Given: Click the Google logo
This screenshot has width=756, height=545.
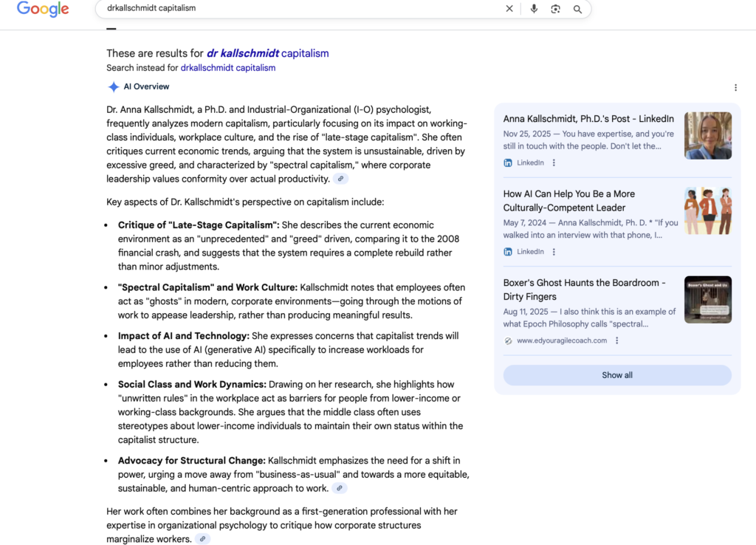Looking at the screenshot, I should click(43, 10).
